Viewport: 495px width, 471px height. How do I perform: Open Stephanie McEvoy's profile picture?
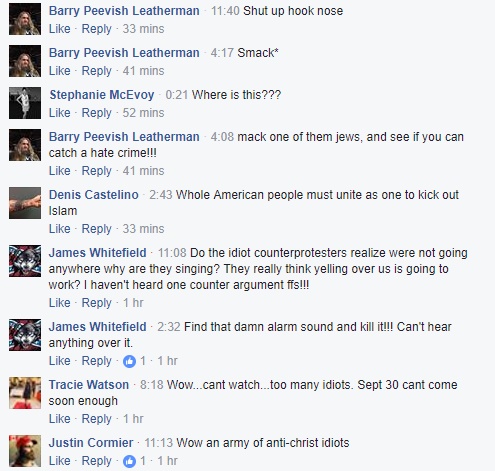click(25, 103)
